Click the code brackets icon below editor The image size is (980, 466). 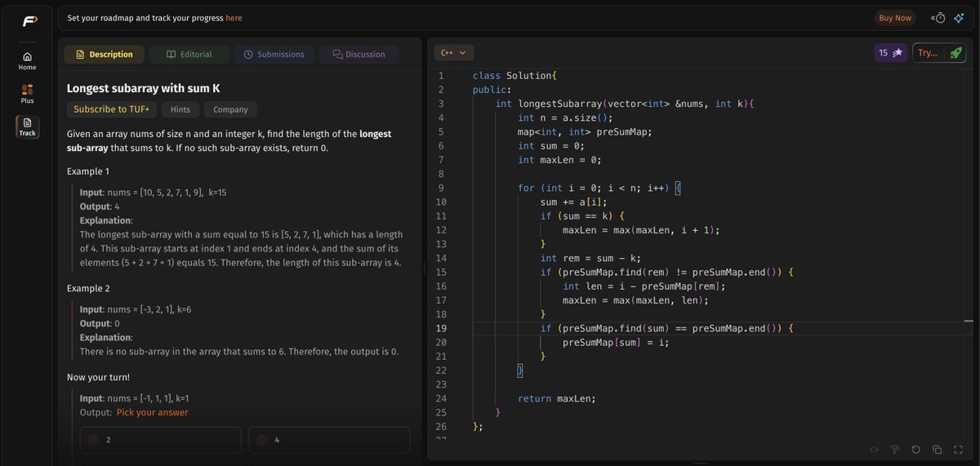pyautogui.click(x=874, y=450)
